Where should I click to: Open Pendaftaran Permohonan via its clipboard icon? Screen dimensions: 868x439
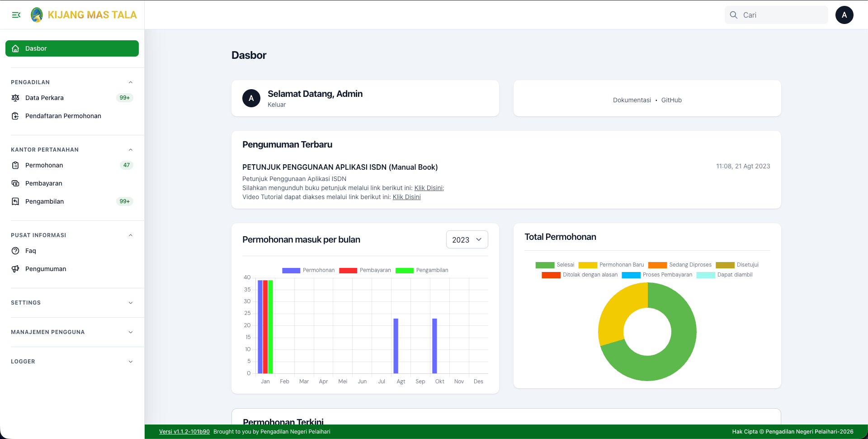click(15, 116)
